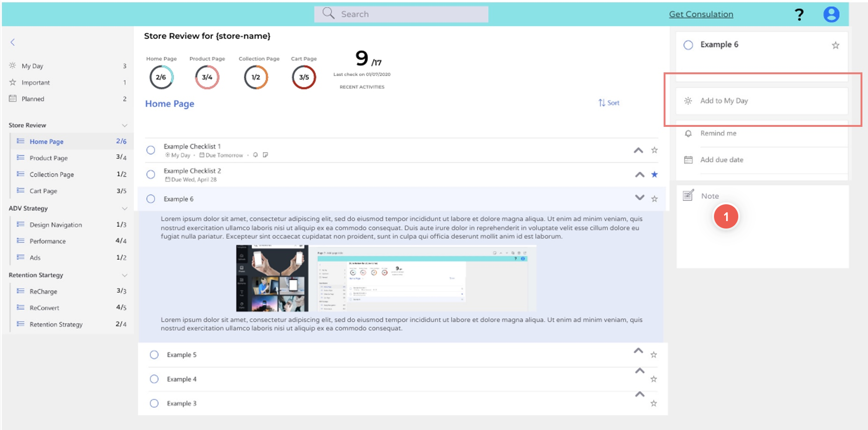Click the list icon beside ReCharge
This screenshot has width=868, height=430.
click(x=21, y=291)
